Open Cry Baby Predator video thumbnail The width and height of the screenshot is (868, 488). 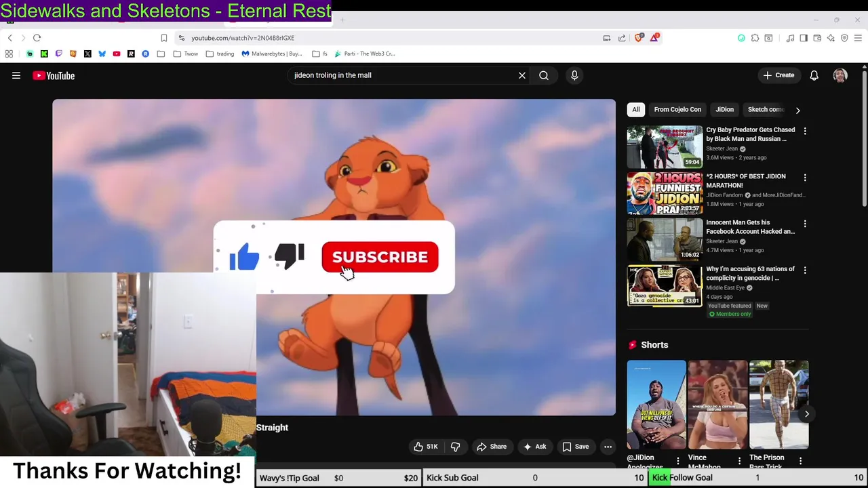[x=665, y=146]
